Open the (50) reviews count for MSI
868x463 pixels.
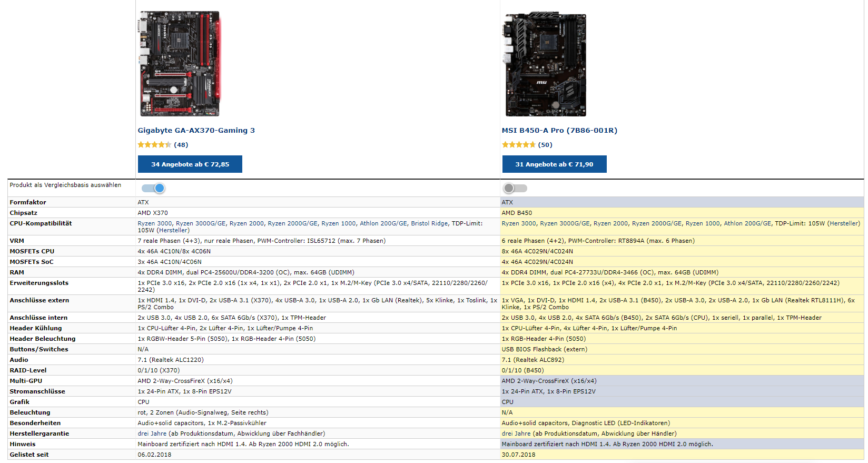click(545, 145)
